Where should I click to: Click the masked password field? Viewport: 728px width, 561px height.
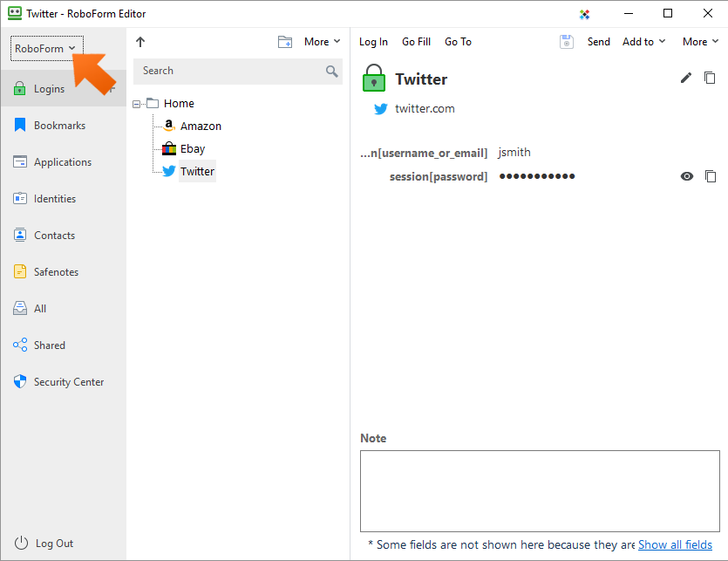point(537,176)
